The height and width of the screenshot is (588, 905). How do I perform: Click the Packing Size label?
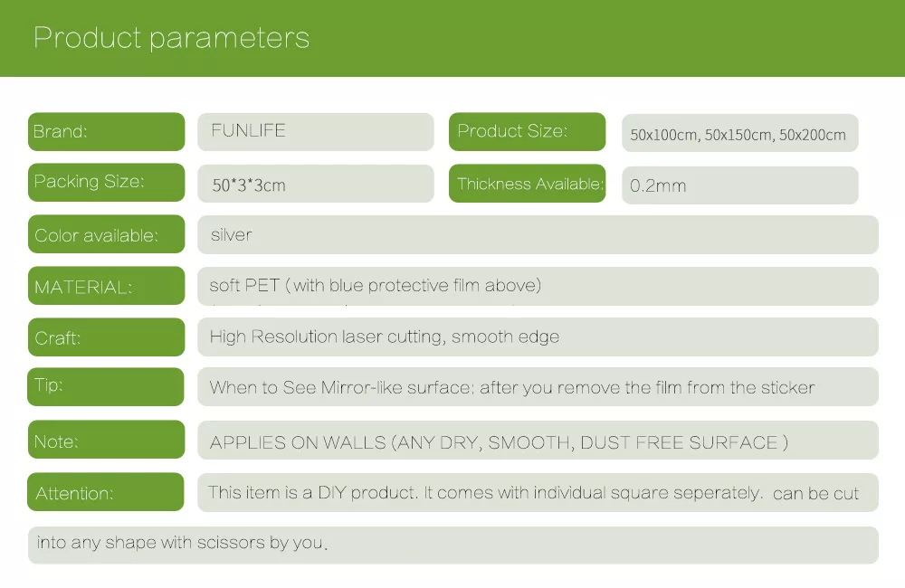(x=106, y=182)
